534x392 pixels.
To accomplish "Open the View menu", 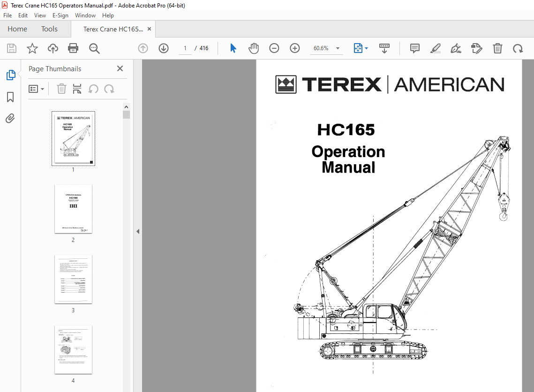I will (40, 15).
